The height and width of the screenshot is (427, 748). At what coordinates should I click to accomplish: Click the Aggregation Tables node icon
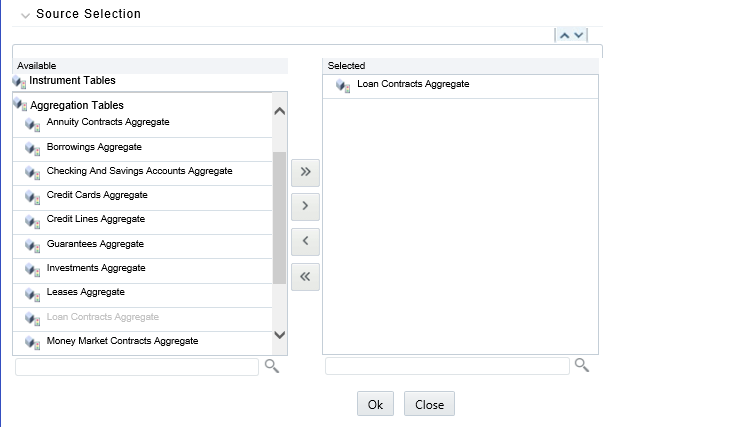pos(20,104)
